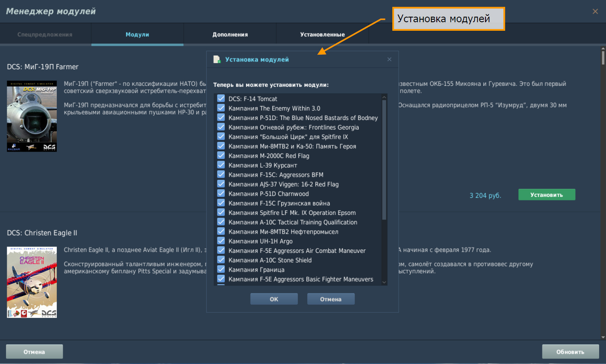Uncheck Кампания UH-1H Argo
The height and width of the screenshot is (364, 606).
[221, 241]
